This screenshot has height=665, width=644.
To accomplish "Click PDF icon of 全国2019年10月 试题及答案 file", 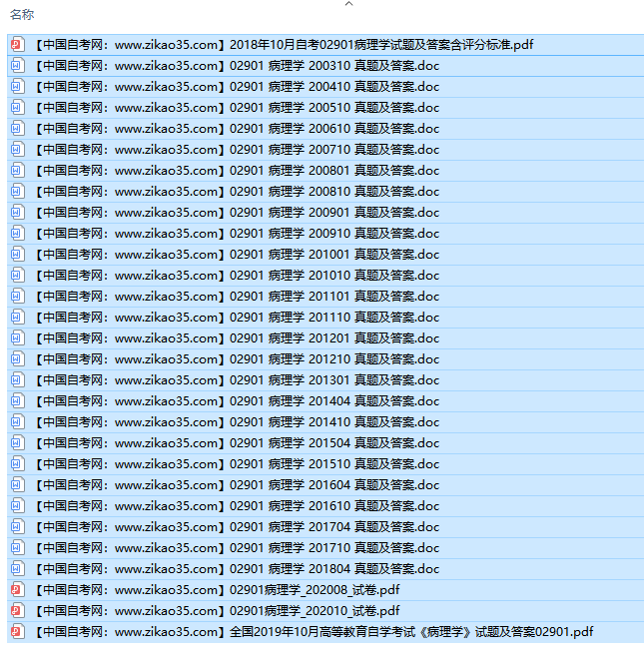I will pos(17,632).
